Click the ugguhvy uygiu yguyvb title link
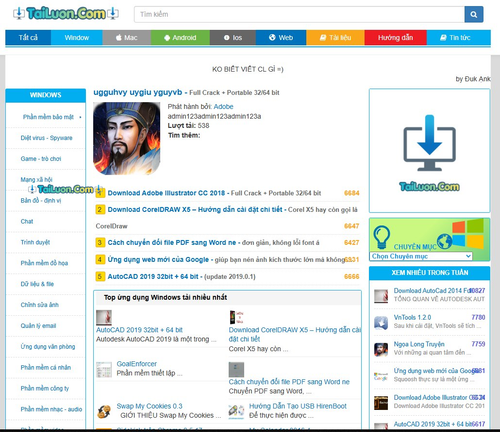This screenshot has width=500, height=432. pos(138,92)
